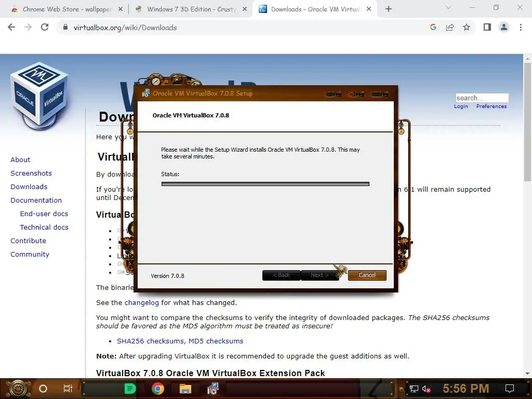Open Task View on the taskbar
The width and height of the screenshot is (532, 399).
[x=68, y=389]
